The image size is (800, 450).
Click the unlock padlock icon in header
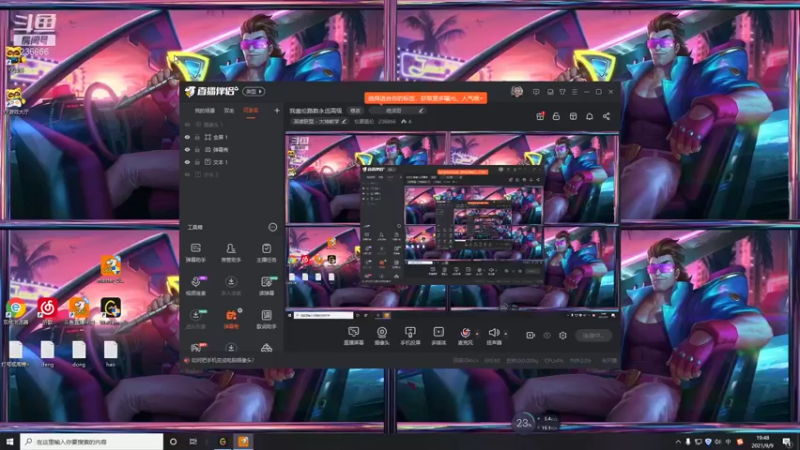pyautogui.click(x=556, y=116)
